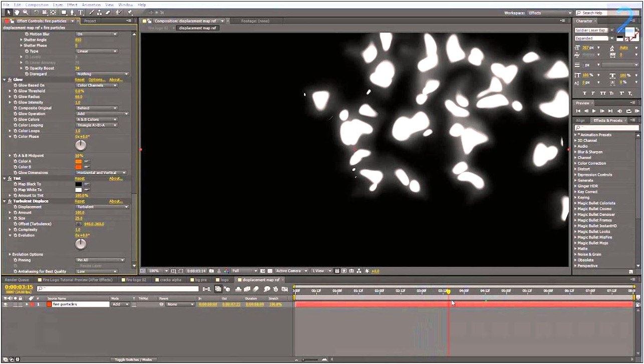Enable motion blur for timeline layers
Screen dimensions: 644x364
point(255,289)
